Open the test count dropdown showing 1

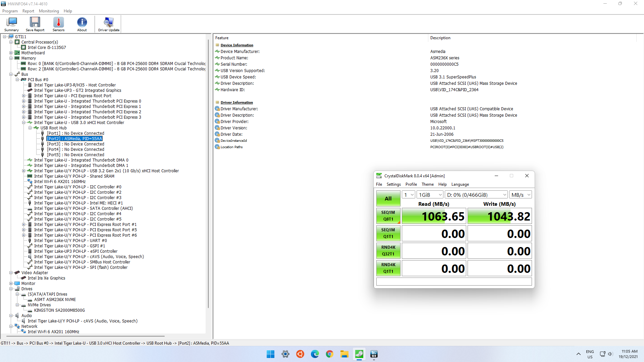tap(409, 195)
